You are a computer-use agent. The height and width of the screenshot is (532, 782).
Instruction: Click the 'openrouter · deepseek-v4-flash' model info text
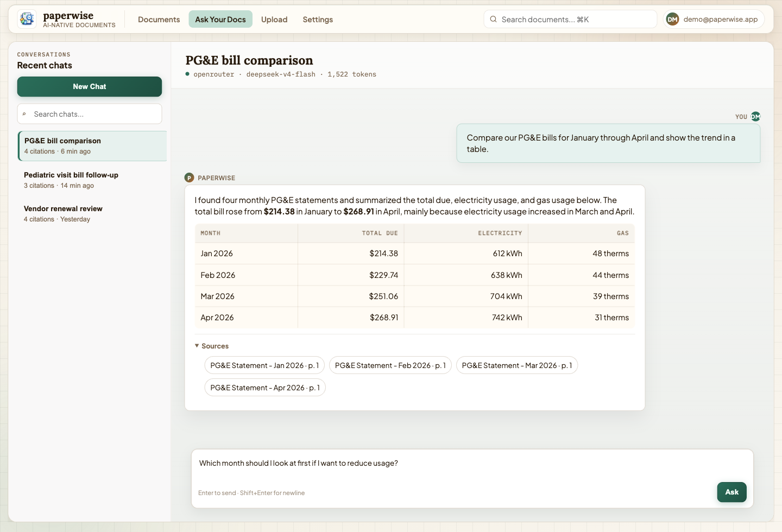click(x=254, y=74)
